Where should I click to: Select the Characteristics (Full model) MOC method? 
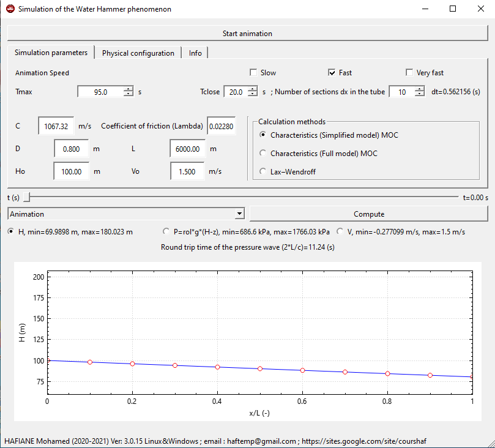click(263, 154)
